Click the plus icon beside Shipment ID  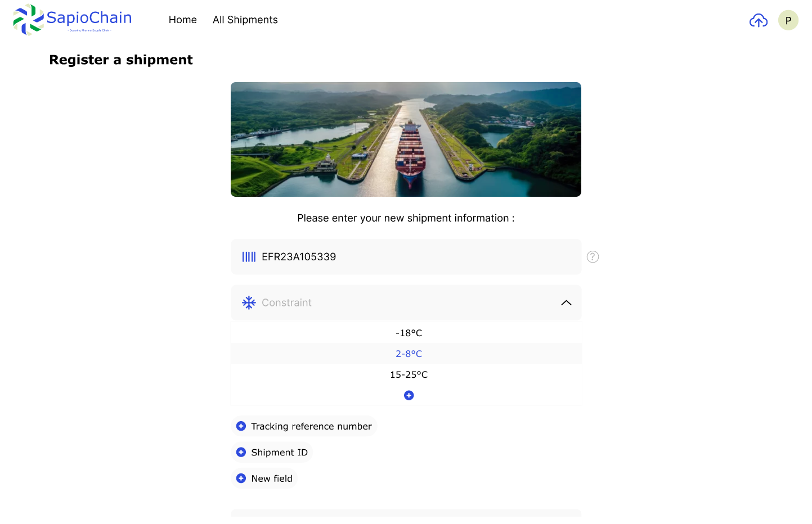click(x=241, y=453)
